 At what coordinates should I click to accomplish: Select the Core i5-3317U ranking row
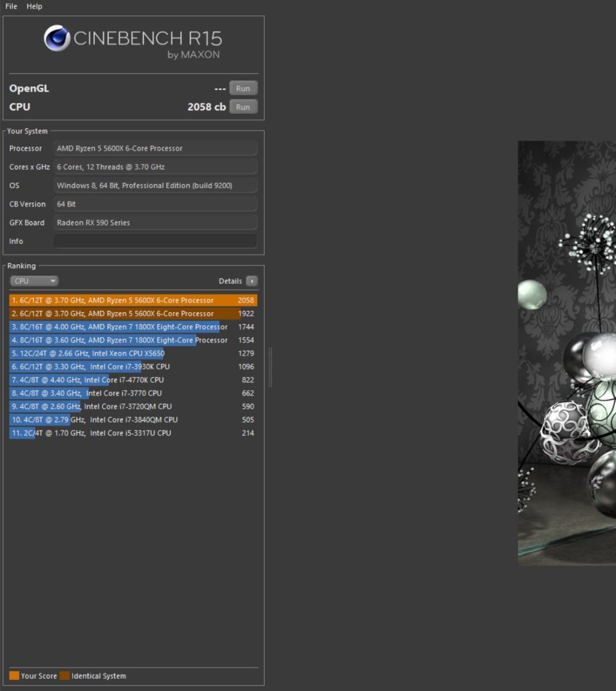click(x=133, y=432)
